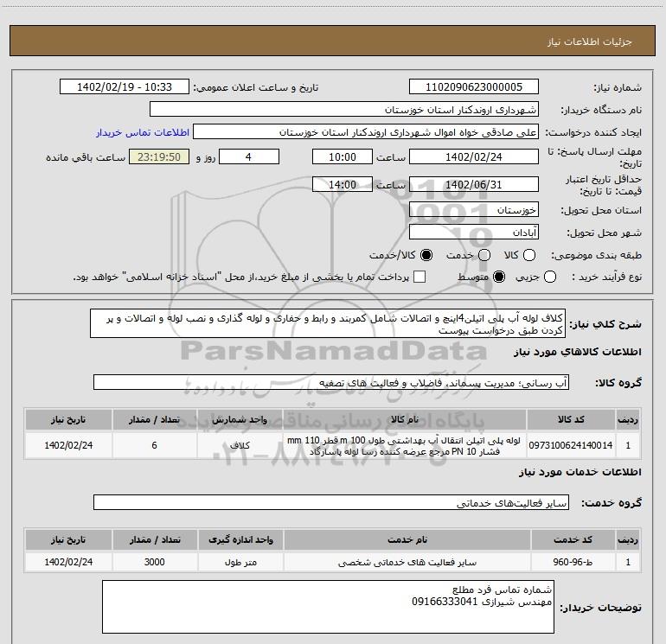Select the کالا/خدمت radio button
This screenshot has height=644, width=666.
(x=426, y=255)
